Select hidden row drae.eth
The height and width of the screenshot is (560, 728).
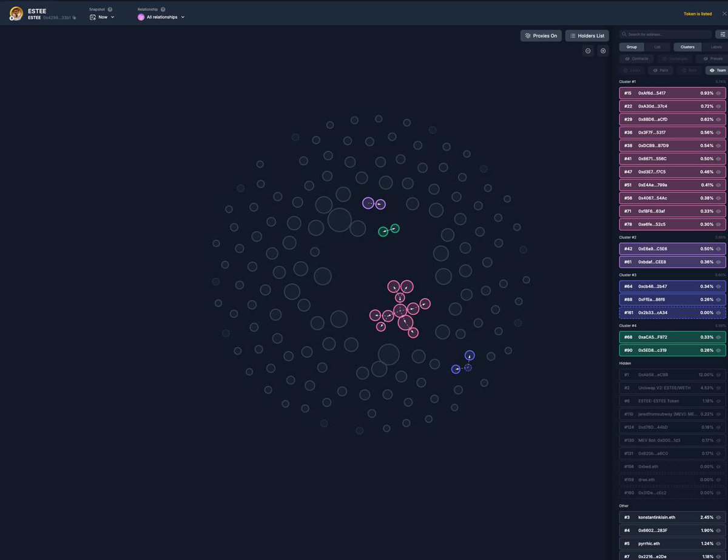click(672, 479)
